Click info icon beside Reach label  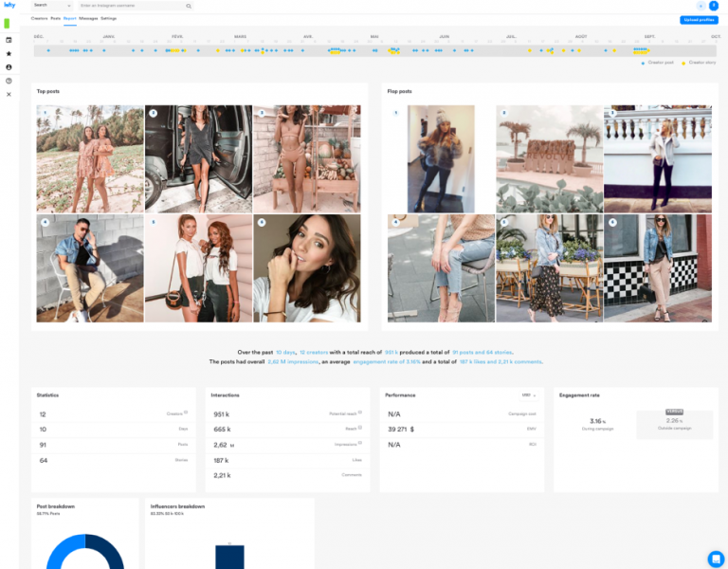360,428
